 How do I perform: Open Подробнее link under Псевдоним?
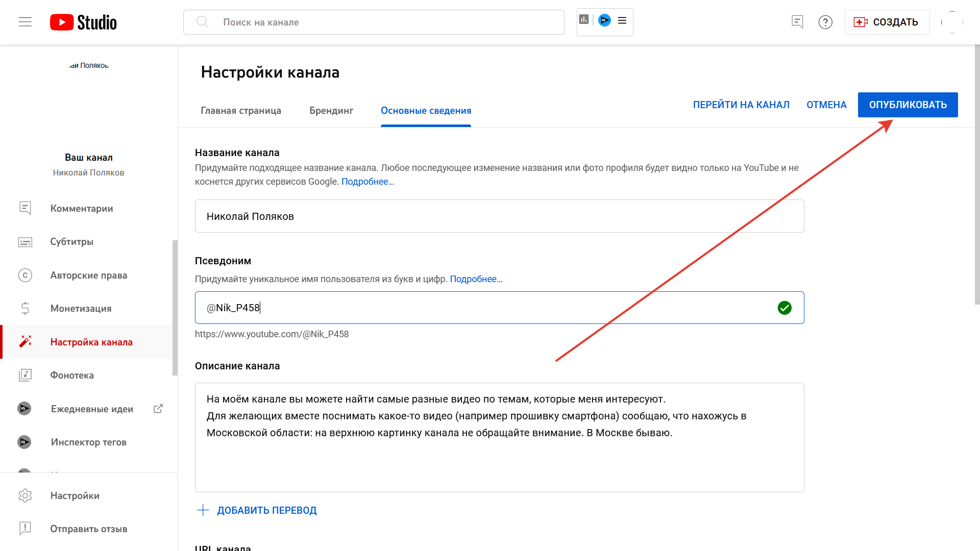click(476, 279)
